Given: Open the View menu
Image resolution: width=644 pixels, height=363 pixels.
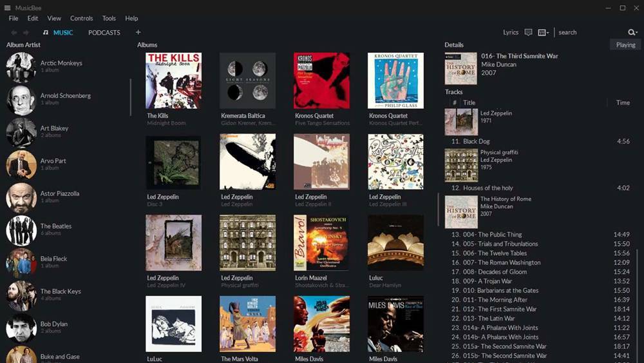Looking at the screenshot, I should (x=54, y=18).
